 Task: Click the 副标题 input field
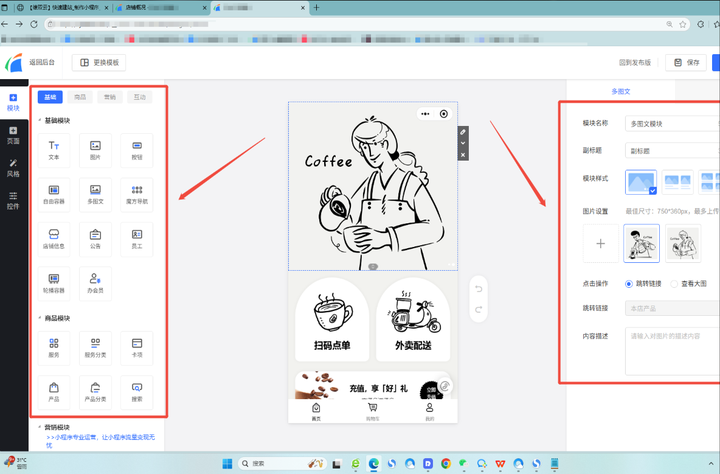coord(672,151)
